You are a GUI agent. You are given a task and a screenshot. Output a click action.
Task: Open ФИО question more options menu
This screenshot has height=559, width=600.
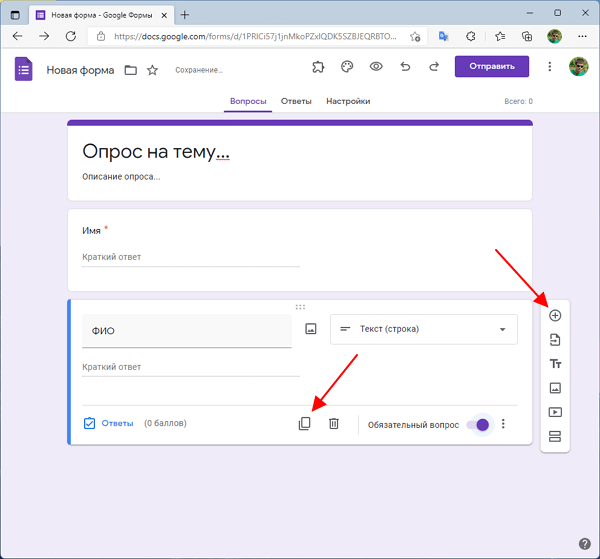point(503,424)
